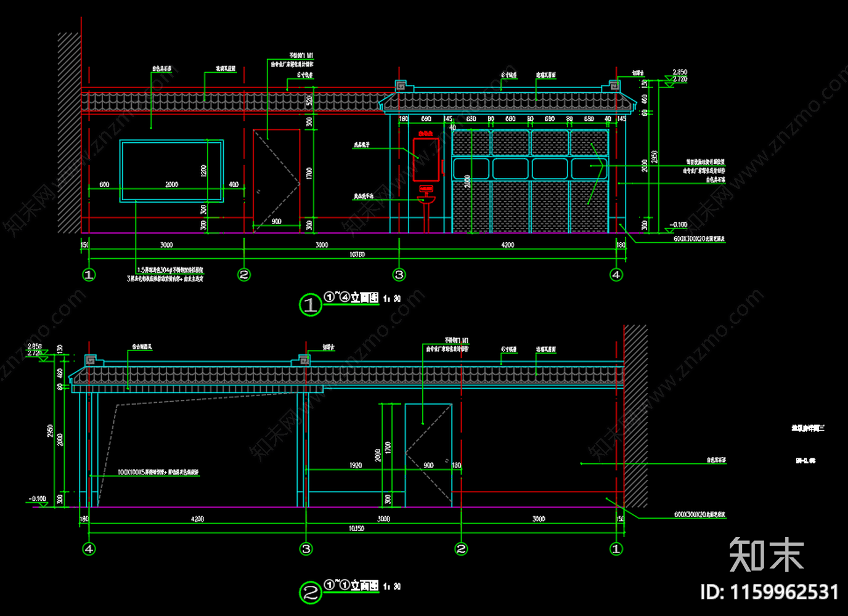Select the red fire hydrant cabinet
Image resolution: width=848 pixels, height=616 pixels.
426,159
